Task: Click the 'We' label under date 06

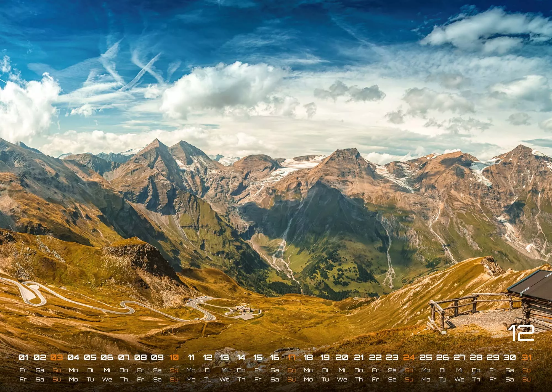Action: coord(107,380)
